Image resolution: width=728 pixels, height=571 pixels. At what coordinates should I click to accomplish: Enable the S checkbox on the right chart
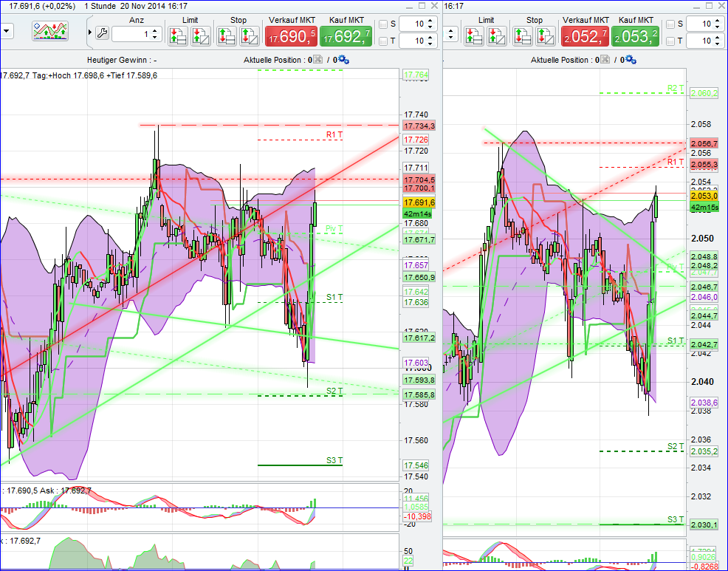click(671, 24)
